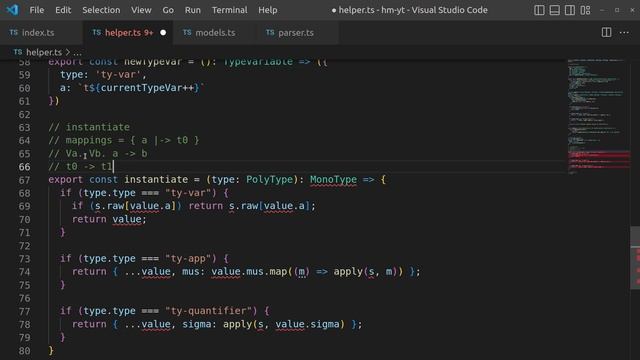Open the Go menu
The image size is (640, 360).
click(x=168, y=10)
